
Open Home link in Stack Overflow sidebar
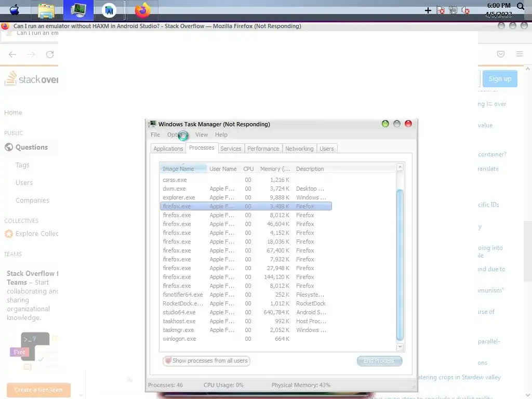click(x=13, y=113)
